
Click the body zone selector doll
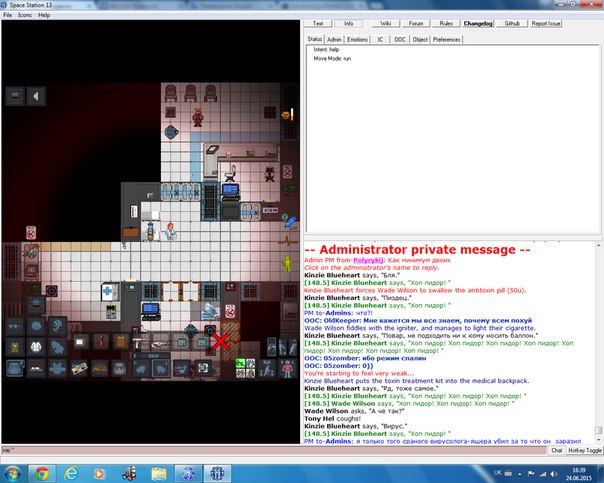pos(287,368)
